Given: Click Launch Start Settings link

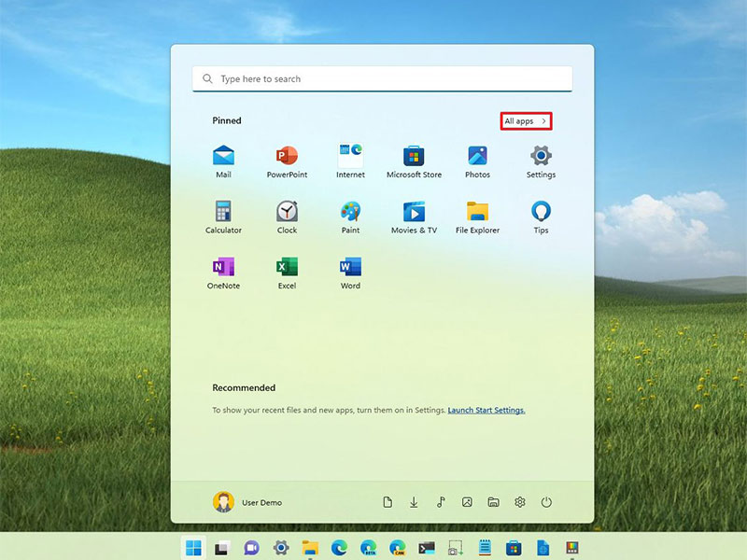Looking at the screenshot, I should coord(486,410).
